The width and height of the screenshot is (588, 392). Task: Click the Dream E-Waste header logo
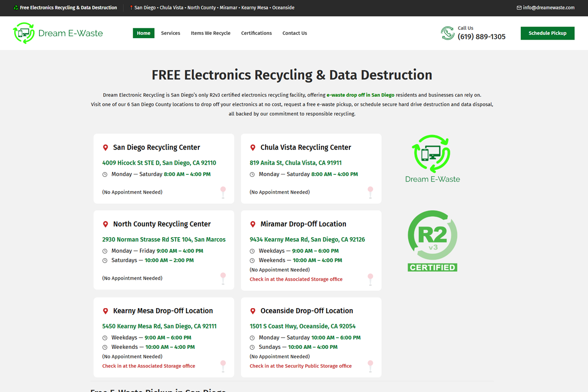(58, 33)
